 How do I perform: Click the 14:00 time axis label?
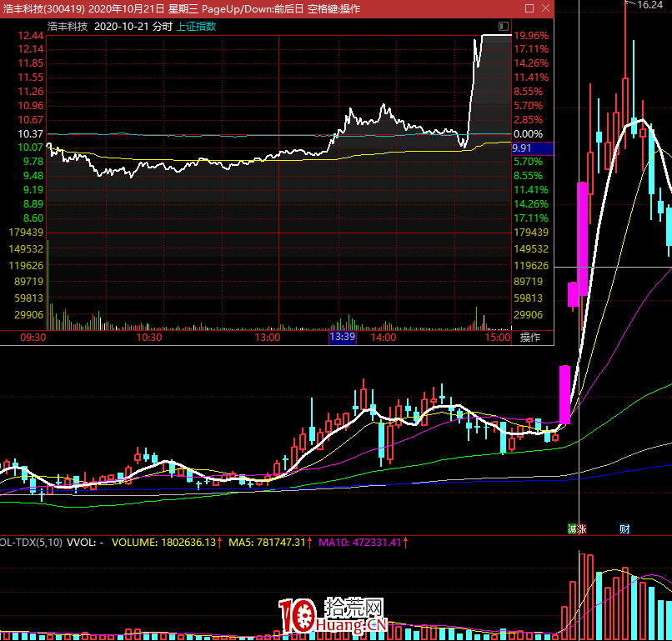pos(384,338)
